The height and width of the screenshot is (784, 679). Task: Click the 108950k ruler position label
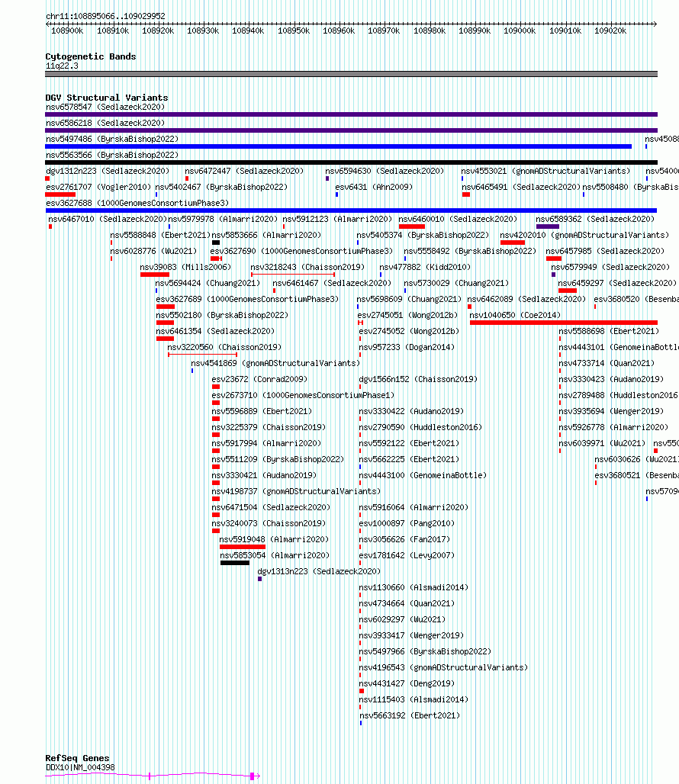(294, 31)
